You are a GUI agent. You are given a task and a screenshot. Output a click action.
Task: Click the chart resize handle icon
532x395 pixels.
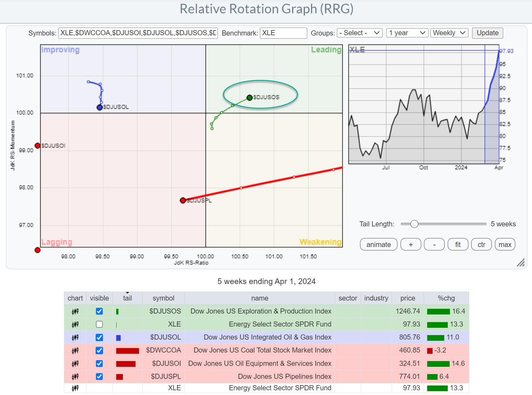(x=520, y=262)
